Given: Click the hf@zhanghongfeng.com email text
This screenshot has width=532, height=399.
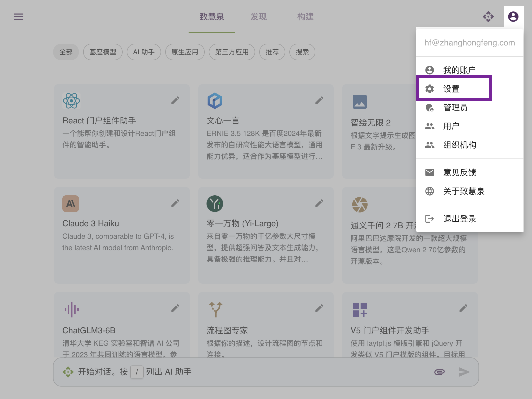Looking at the screenshot, I should click(470, 43).
